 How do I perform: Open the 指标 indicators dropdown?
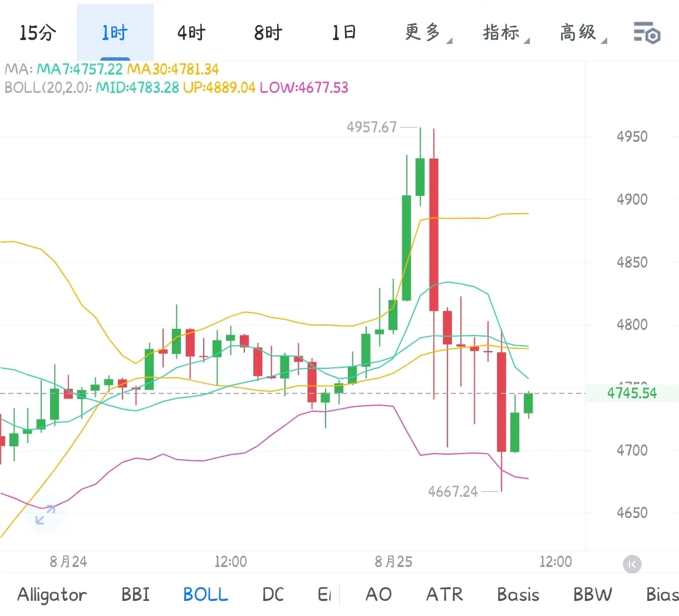point(505,33)
